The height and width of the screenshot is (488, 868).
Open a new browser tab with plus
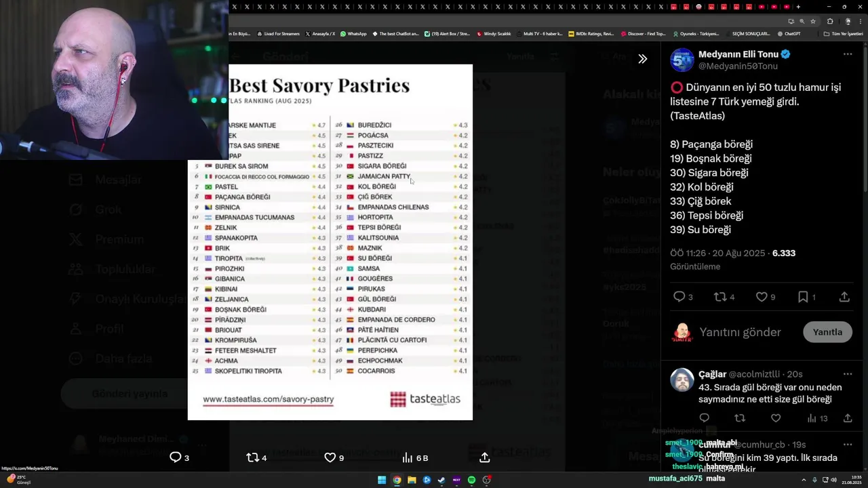[x=798, y=7]
